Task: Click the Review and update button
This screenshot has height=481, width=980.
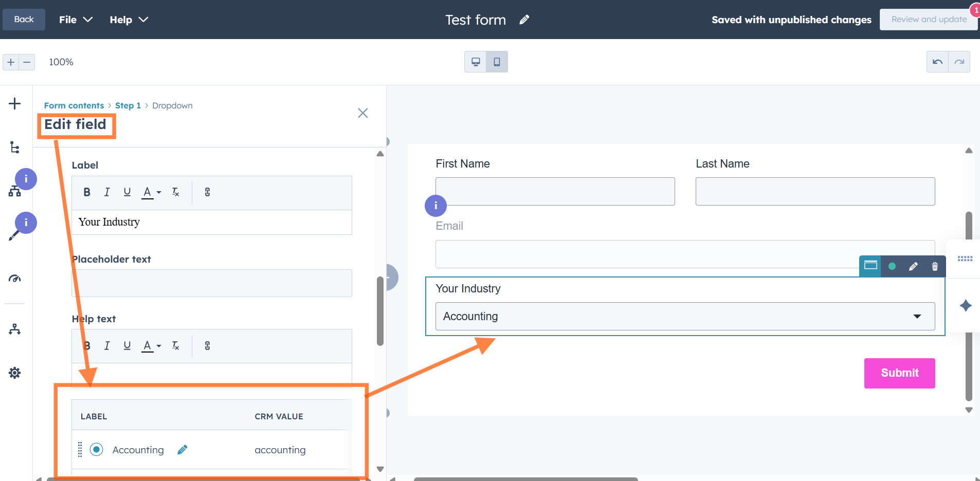Action: (x=929, y=20)
